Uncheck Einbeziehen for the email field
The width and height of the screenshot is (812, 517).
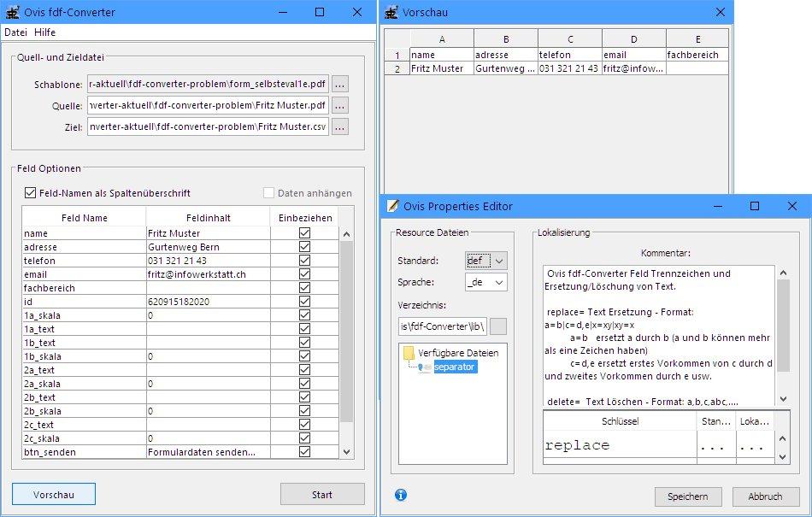click(304, 274)
